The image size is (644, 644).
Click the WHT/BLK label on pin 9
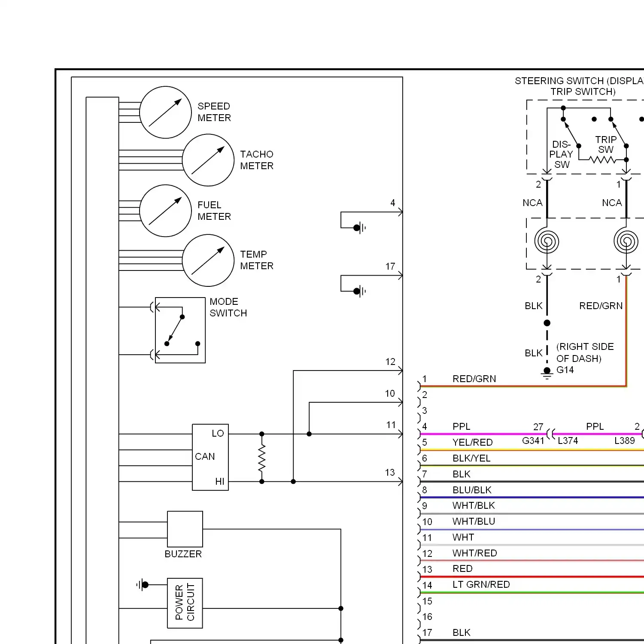[474, 505]
